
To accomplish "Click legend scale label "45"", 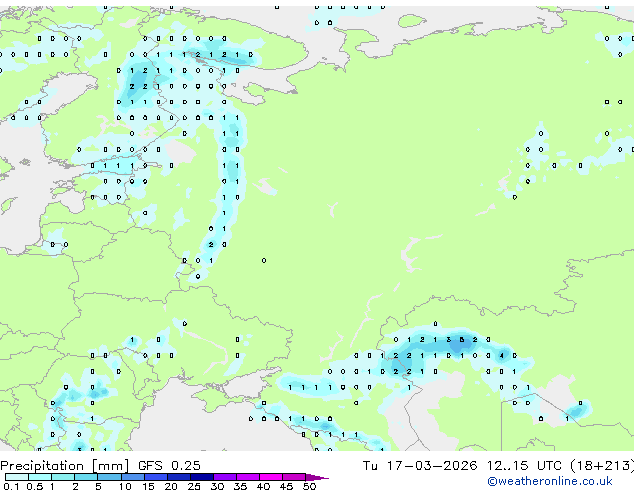I will [x=286, y=486].
